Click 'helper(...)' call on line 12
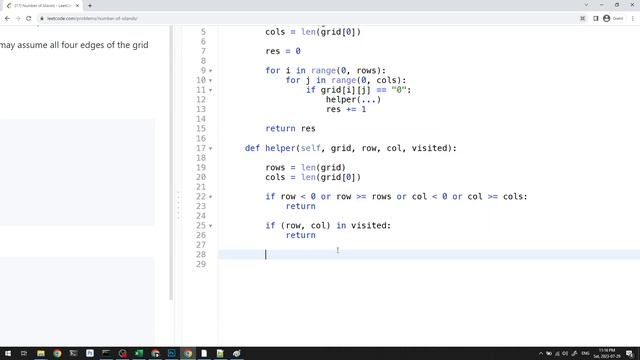Viewport: 640px width, 360px height. 353,100
